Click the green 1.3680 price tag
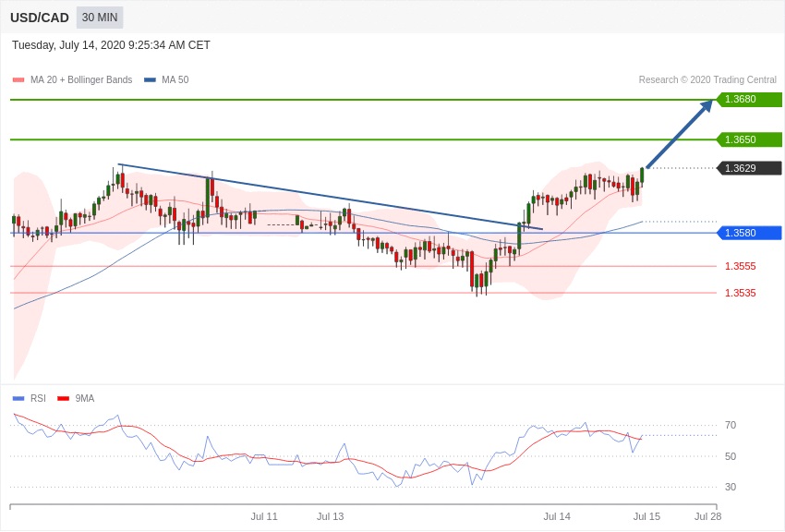 (x=749, y=100)
